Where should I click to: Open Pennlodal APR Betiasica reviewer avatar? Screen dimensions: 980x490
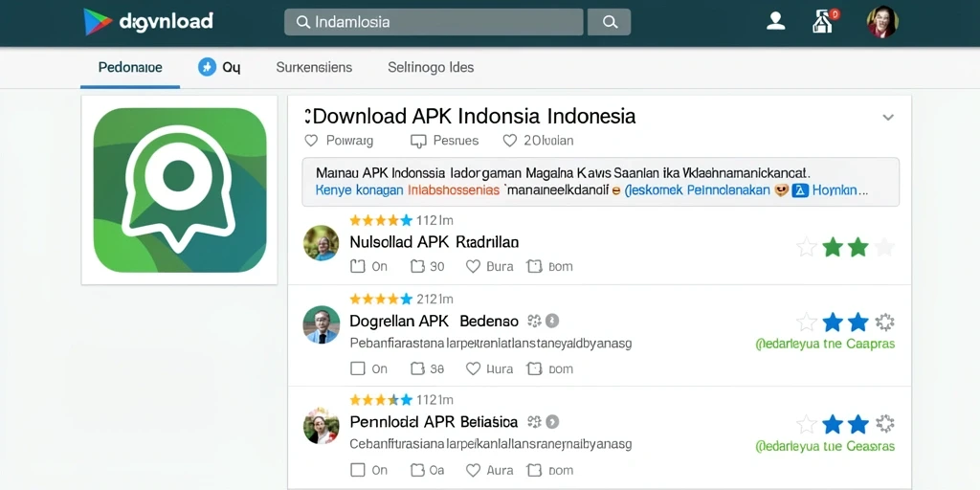pos(322,426)
